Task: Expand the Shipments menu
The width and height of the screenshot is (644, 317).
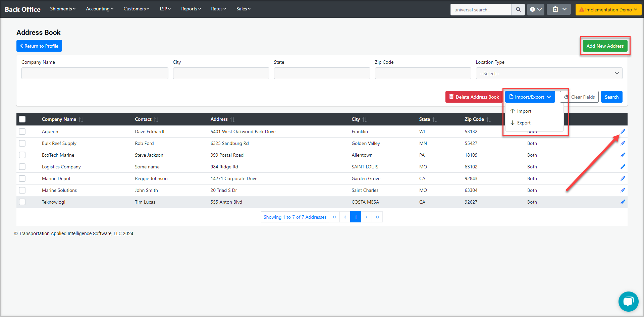Action: coord(63,9)
